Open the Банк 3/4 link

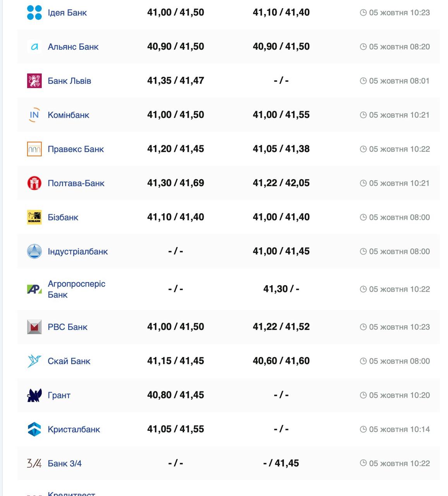click(64, 463)
